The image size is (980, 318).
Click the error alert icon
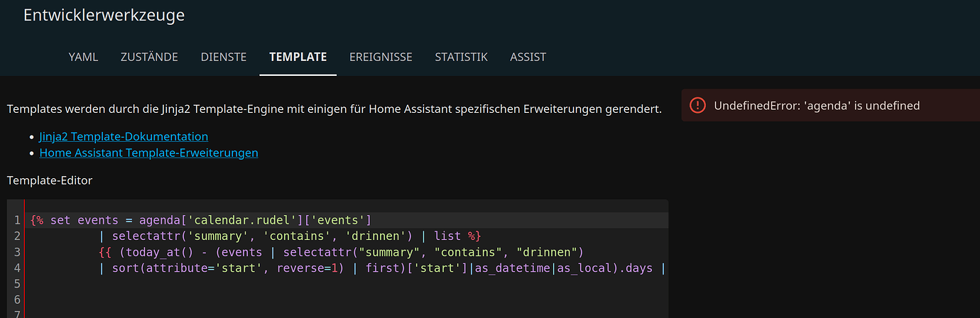coord(698,106)
